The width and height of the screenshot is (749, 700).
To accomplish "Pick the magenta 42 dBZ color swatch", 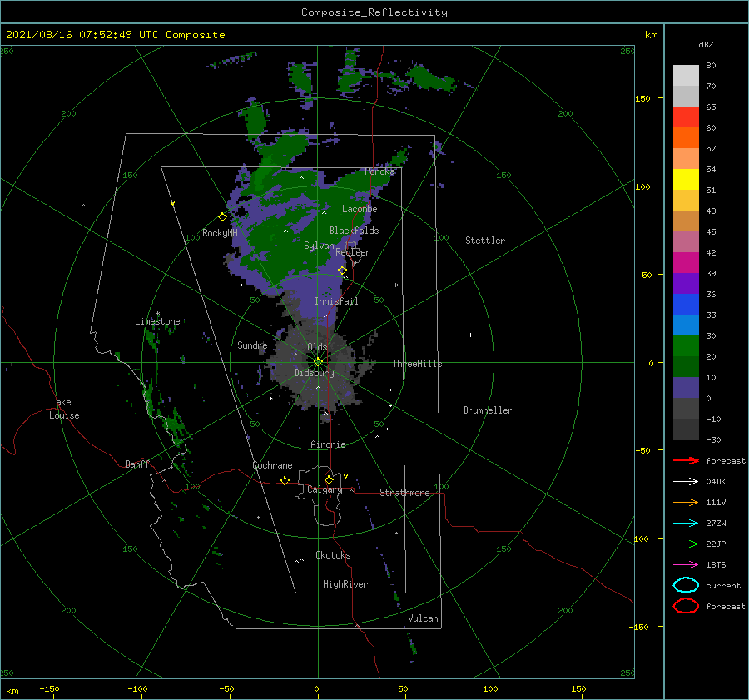I will coord(686,262).
